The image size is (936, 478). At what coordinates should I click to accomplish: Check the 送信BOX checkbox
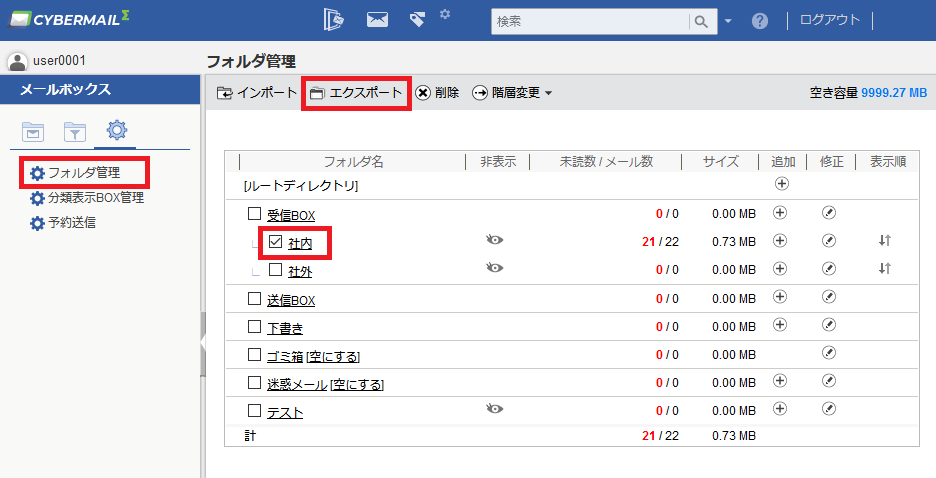(254, 298)
